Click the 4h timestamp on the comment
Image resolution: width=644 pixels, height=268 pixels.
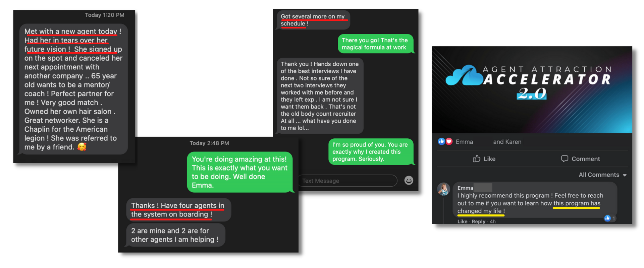493,221
